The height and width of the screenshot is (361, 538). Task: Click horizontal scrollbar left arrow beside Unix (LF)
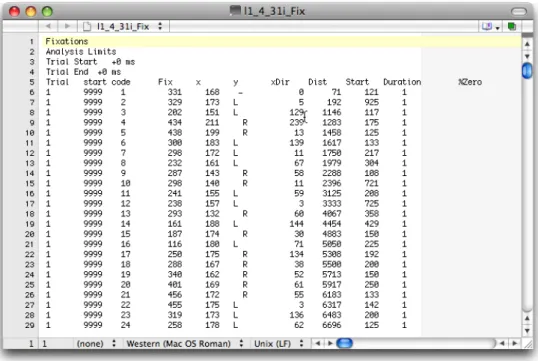(318, 343)
